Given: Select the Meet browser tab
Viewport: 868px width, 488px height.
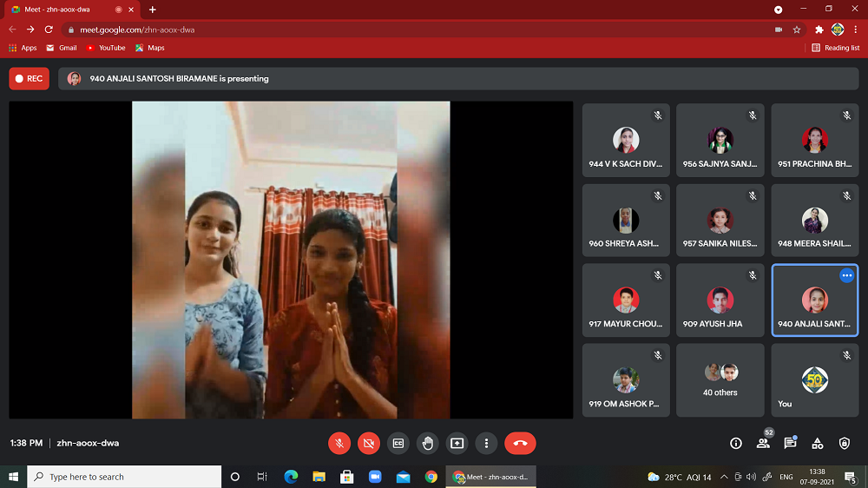Looking at the screenshot, I should (x=68, y=10).
